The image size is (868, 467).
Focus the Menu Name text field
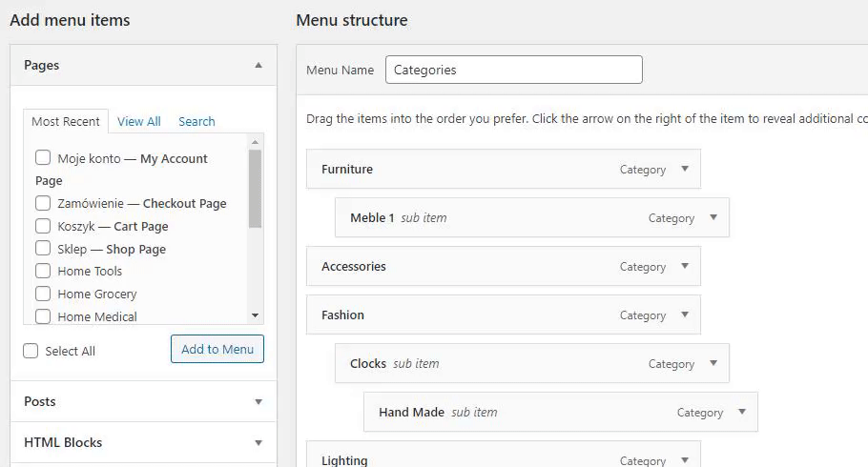514,70
